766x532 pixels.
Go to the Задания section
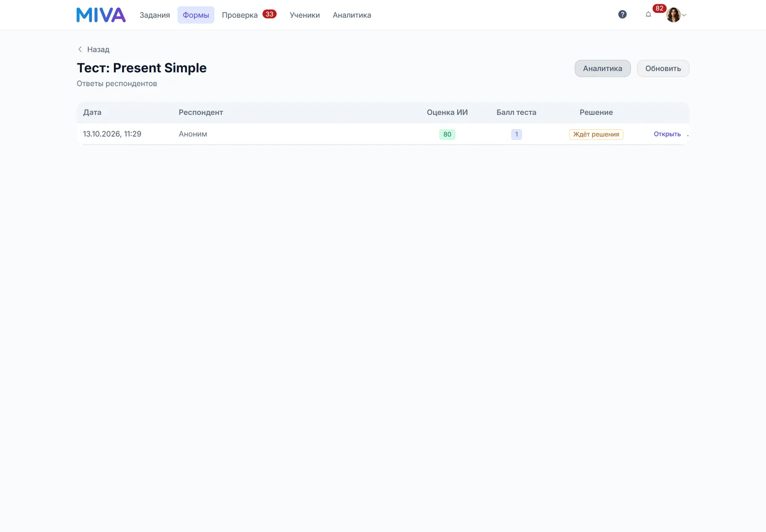tap(155, 15)
